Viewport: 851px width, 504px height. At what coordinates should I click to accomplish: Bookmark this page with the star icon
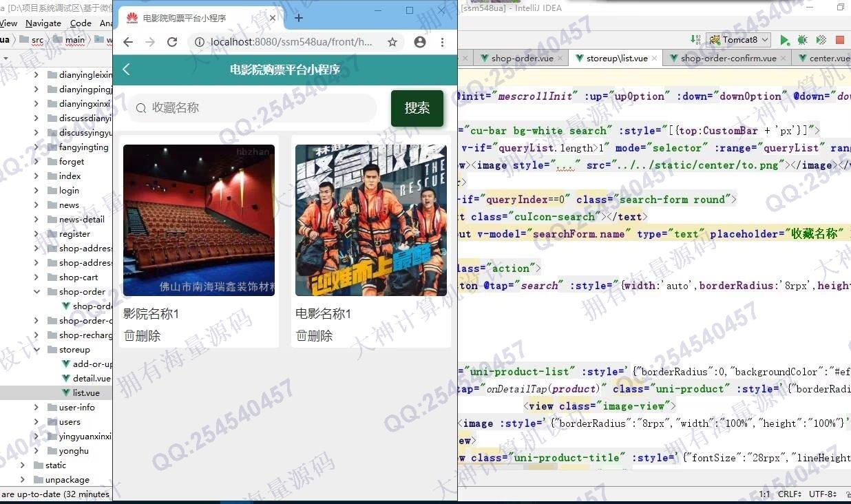pos(392,42)
